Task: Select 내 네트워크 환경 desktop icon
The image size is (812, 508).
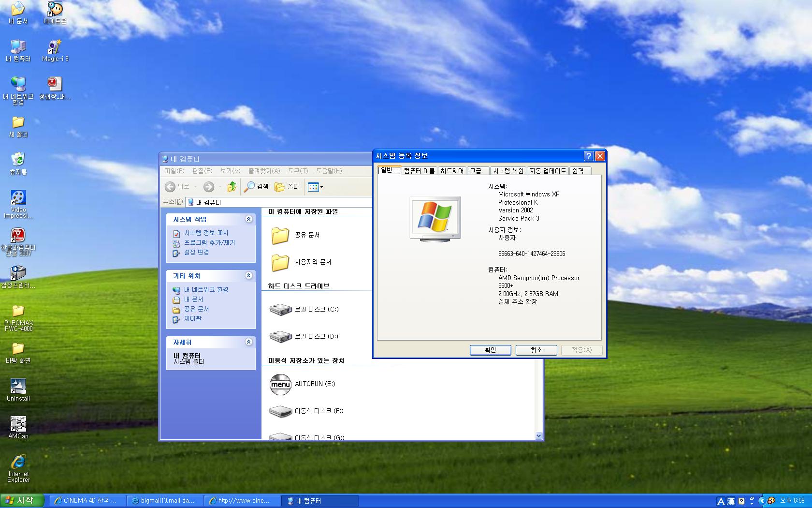Action: (x=18, y=90)
